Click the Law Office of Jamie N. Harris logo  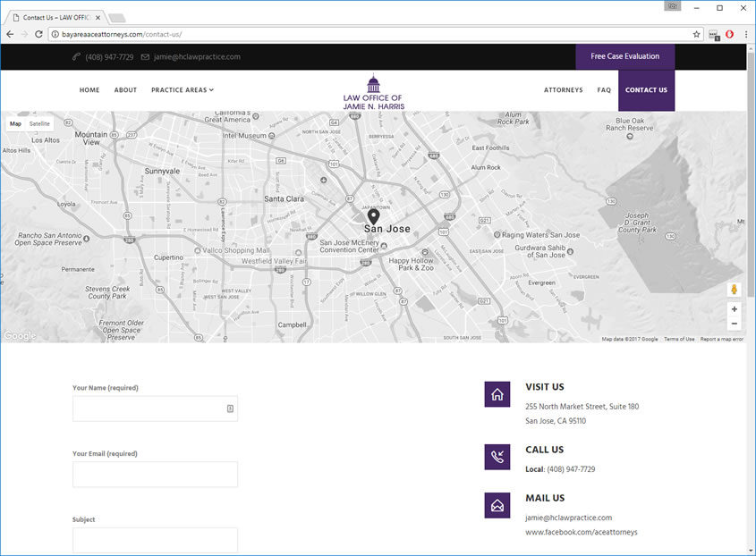pos(373,91)
